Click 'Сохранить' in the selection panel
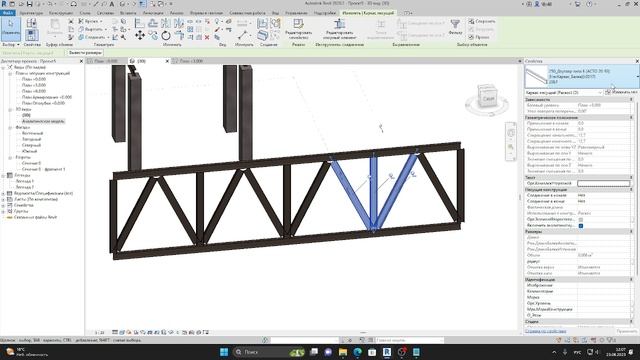640x360 pixels. pyautogui.click(x=482, y=21)
